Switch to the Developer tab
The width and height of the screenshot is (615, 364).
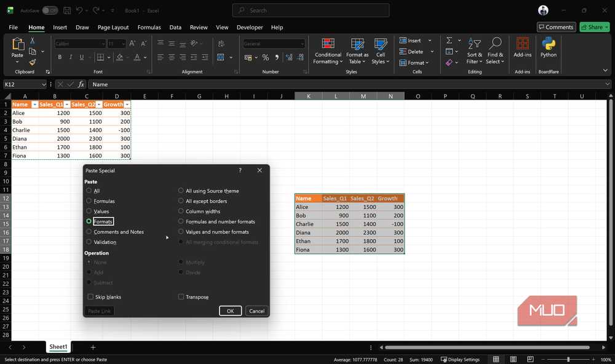coord(250,27)
